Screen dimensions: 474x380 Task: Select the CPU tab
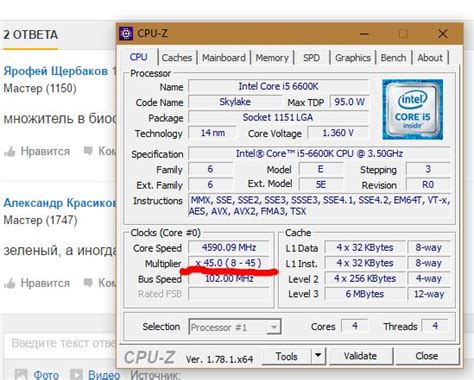[138, 57]
